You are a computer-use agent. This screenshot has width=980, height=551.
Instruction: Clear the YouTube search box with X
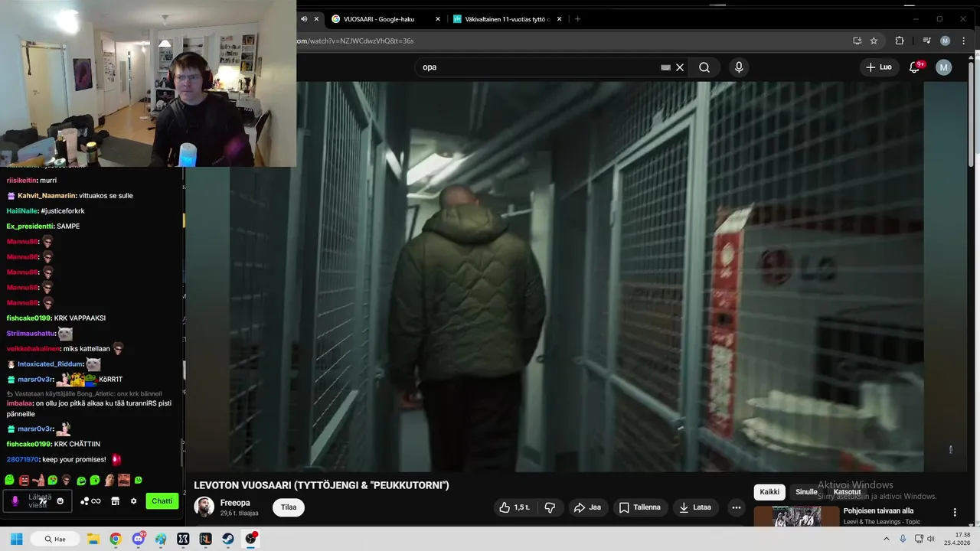coord(679,67)
